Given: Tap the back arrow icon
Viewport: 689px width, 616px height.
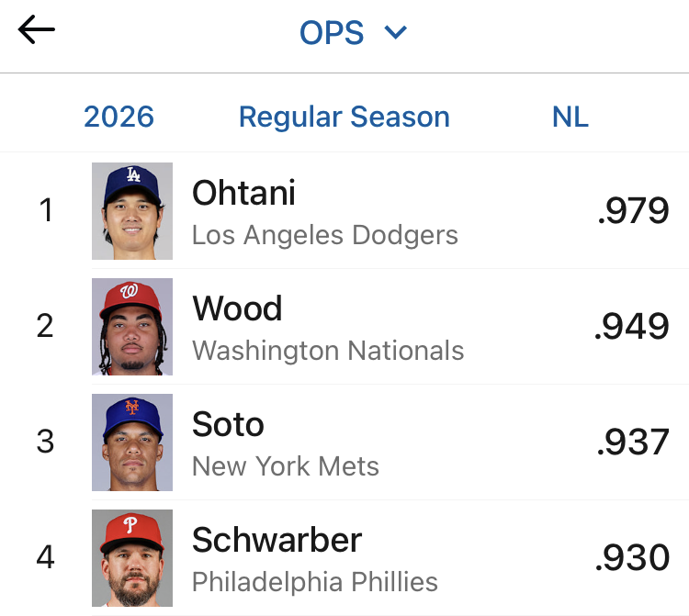Looking at the screenshot, I should click(37, 29).
